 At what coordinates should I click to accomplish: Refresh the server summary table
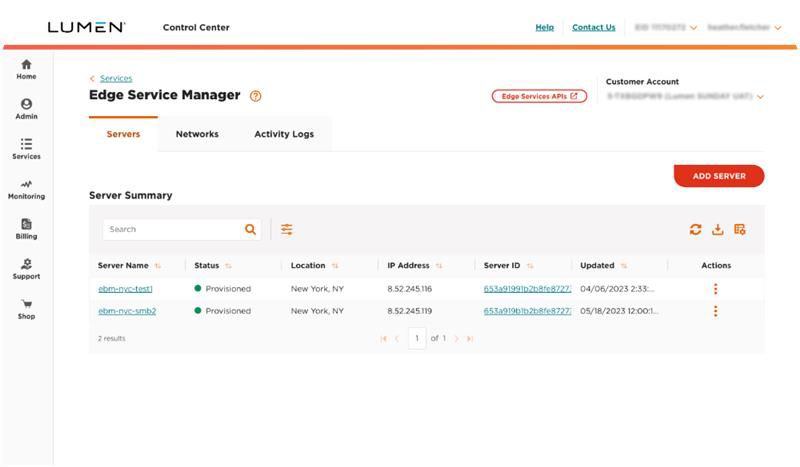point(695,229)
